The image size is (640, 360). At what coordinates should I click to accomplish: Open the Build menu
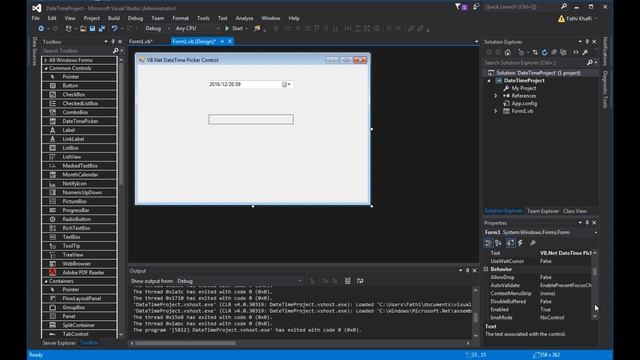(114, 18)
